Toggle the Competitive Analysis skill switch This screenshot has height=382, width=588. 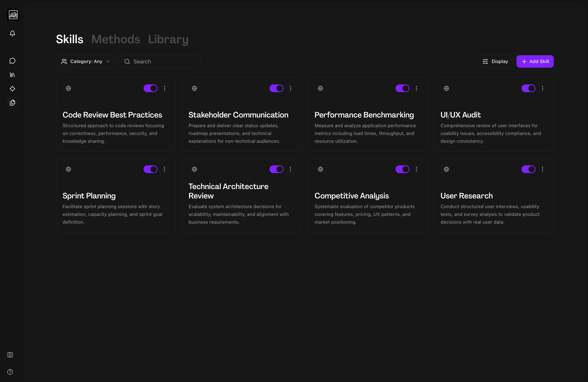(x=402, y=169)
